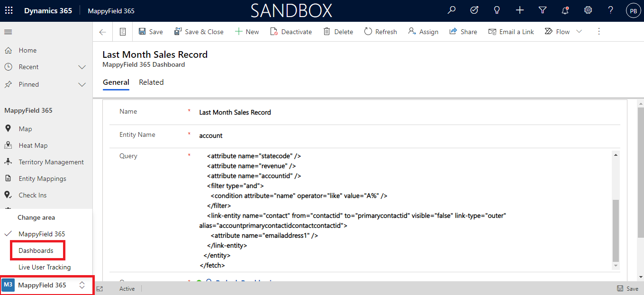The image size is (644, 295).
Task: Click Save & Close
Action: click(x=199, y=32)
